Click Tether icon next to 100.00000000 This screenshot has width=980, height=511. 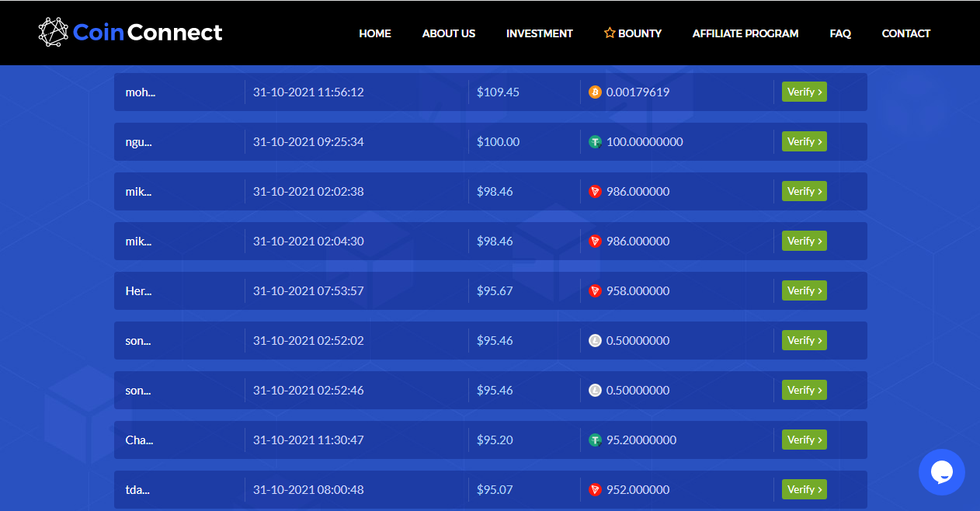tap(596, 142)
